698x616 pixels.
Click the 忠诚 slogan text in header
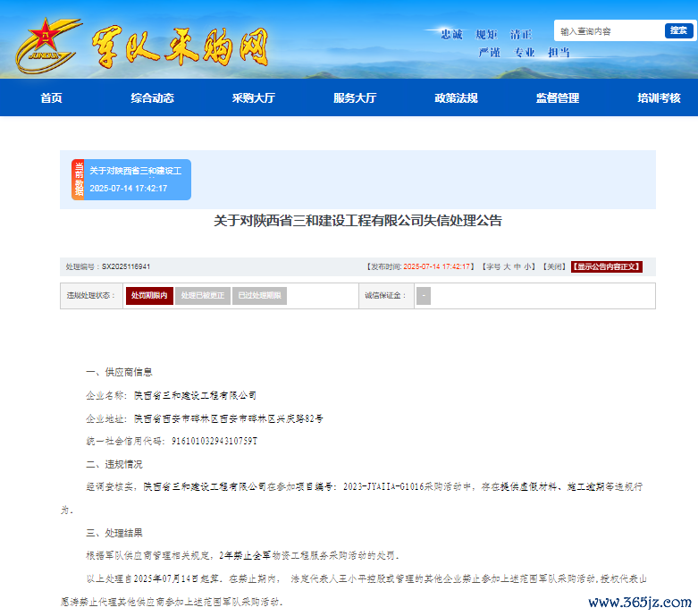[452, 35]
